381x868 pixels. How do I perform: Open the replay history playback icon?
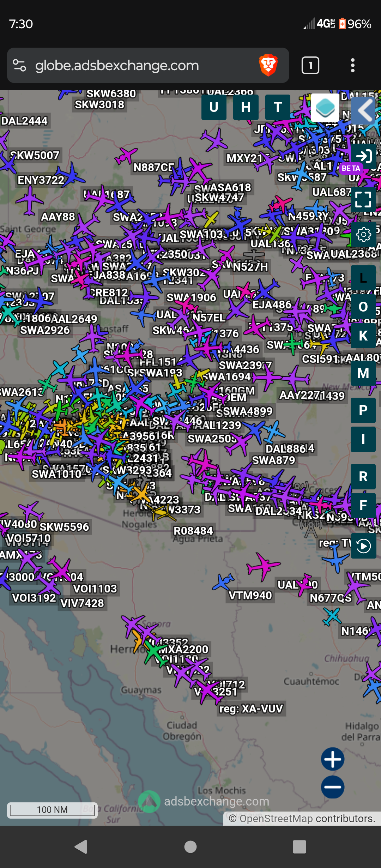(363, 546)
